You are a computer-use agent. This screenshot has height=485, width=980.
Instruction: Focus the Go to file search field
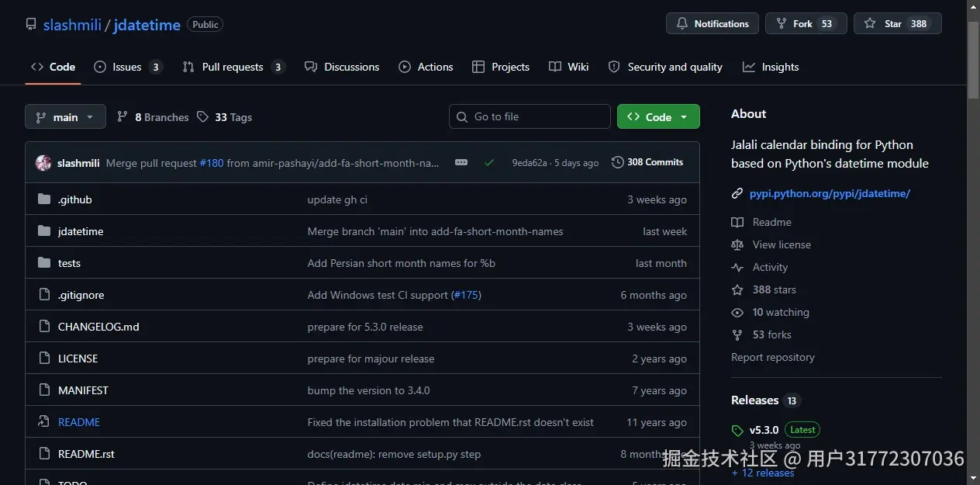(530, 116)
